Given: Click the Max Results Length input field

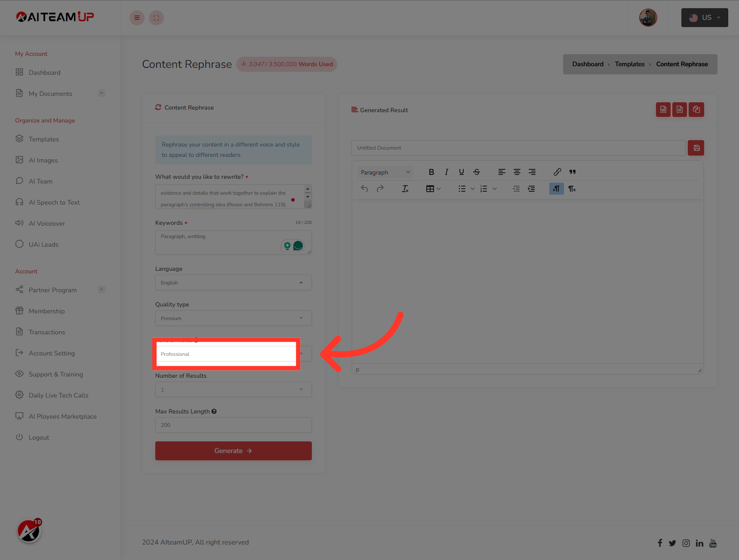Looking at the screenshot, I should click(x=234, y=425).
